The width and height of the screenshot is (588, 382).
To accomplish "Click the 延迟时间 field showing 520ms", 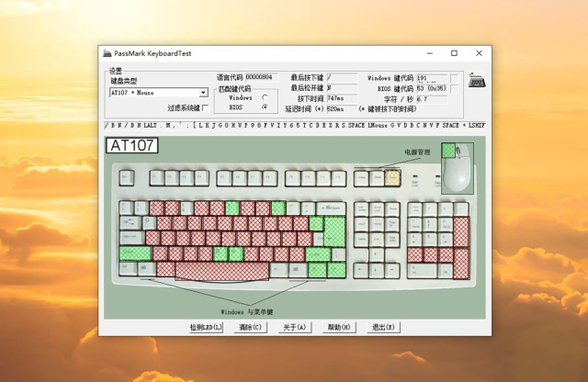I will (x=342, y=108).
